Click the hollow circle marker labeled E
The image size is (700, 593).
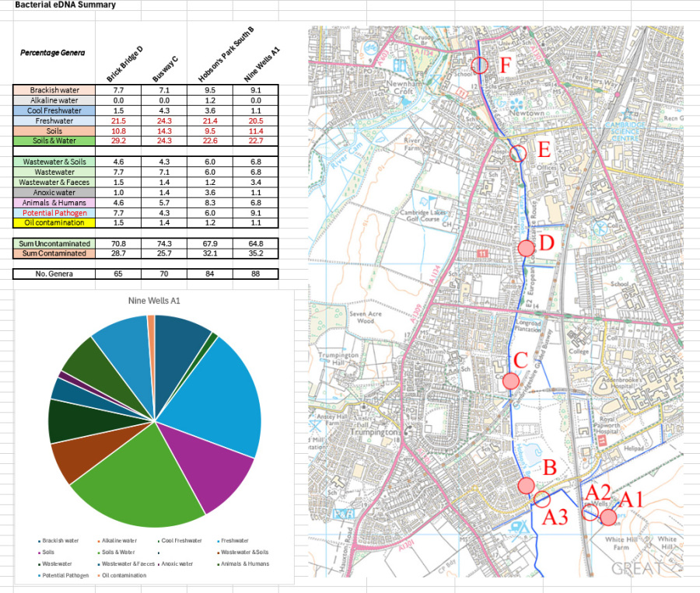[519, 153]
